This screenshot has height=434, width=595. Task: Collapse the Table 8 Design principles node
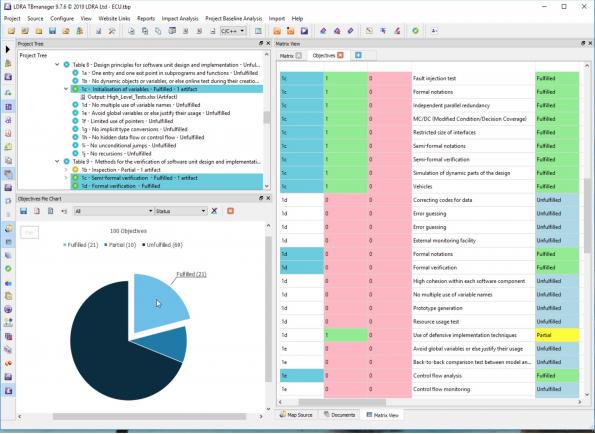coord(57,65)
